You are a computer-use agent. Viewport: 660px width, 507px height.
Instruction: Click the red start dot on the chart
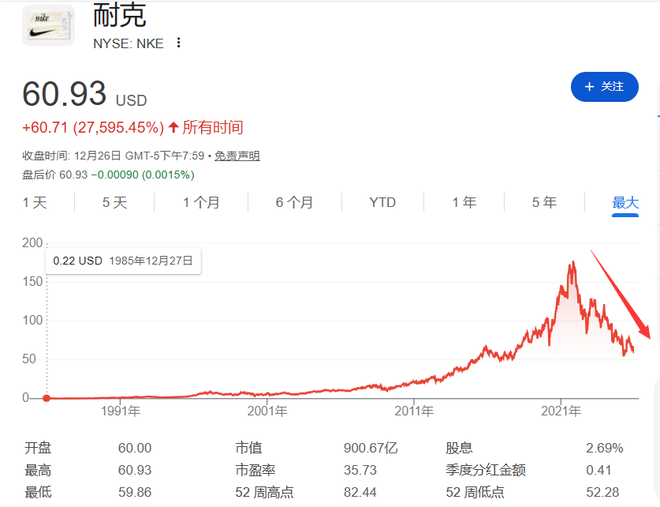[47, 398]
